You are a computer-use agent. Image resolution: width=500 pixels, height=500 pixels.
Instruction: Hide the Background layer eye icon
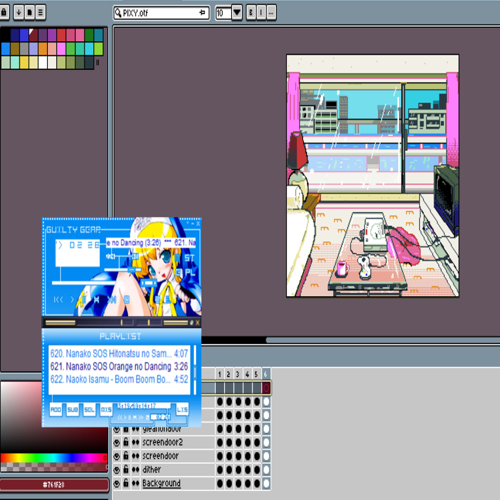tap(117, 484)
